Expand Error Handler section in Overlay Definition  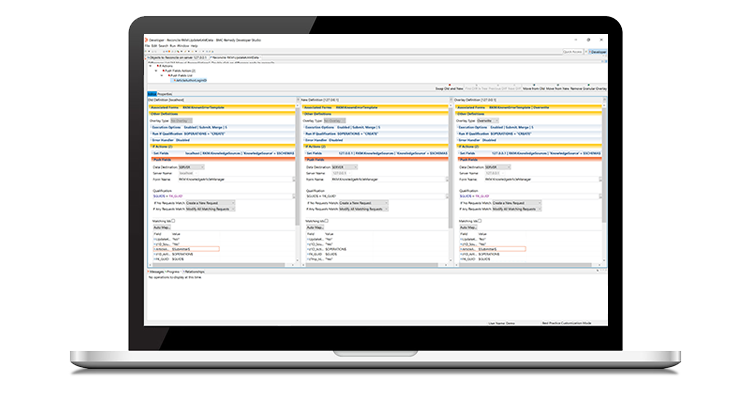click(x=529, y=140)
